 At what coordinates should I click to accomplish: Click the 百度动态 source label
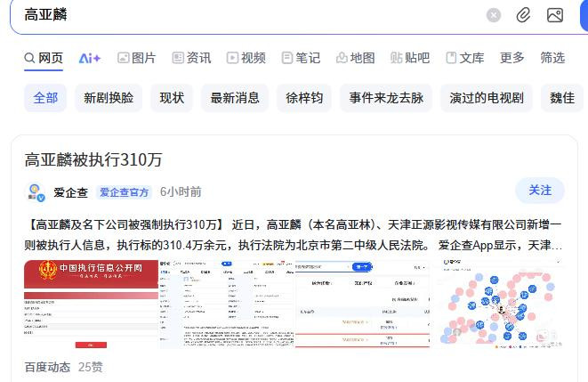(48, 367)
